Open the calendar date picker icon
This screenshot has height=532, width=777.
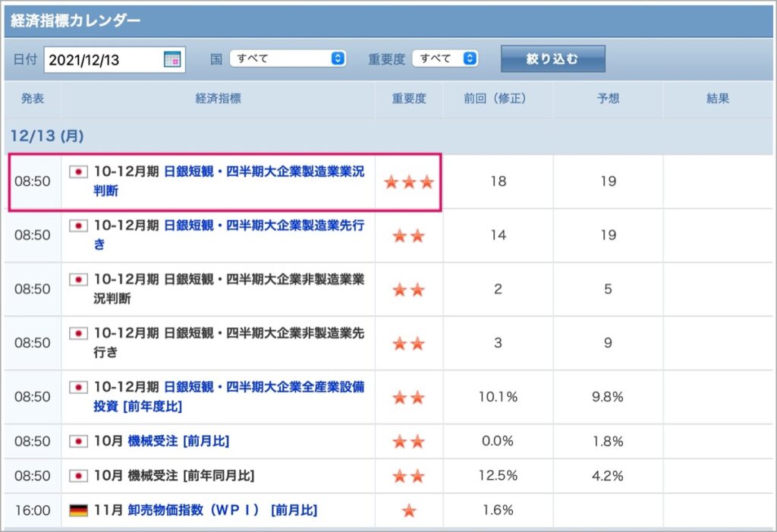(172, 59)
